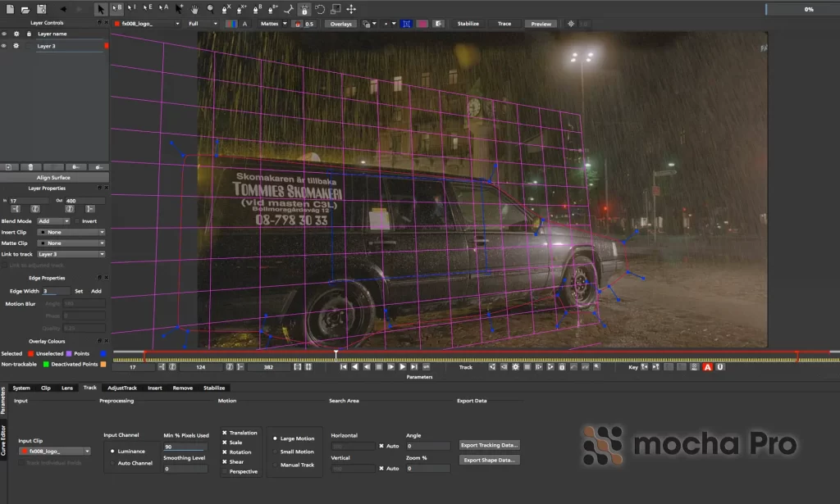Select the Pan hand tool

[x=195, y=9]
